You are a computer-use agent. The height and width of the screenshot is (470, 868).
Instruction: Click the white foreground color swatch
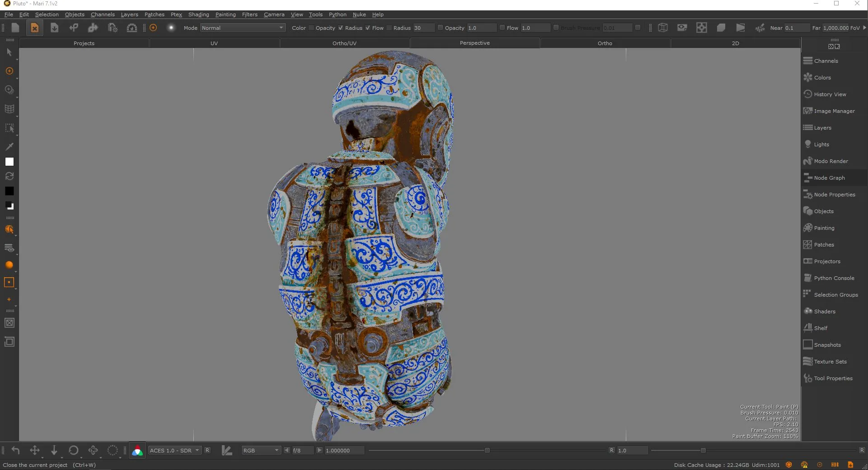pos(9,162)
